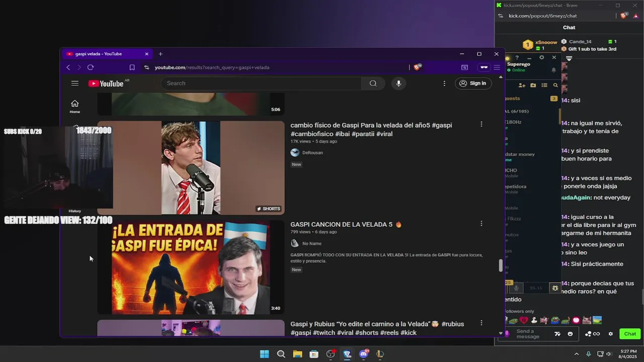This screenshot has width=644, height=362.
Task: Click 'Send a message' chat input
Action: (x=533, y=334)
